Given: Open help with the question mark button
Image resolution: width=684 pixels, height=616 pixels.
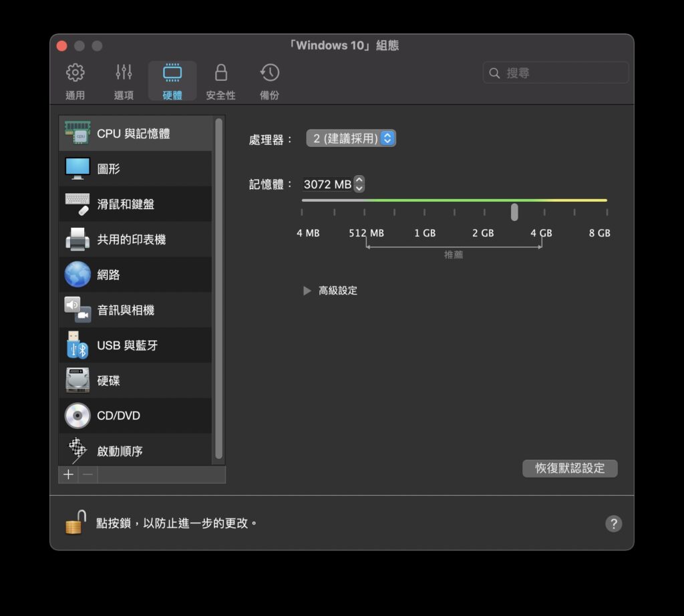Looking at the screenshot, I should [x=613, y=524].
